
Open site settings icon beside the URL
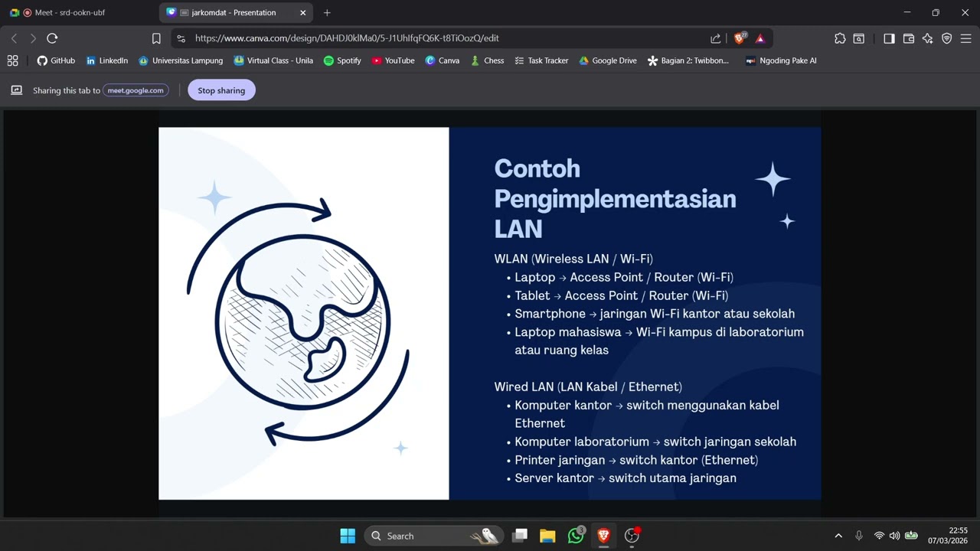click(181, 38)
